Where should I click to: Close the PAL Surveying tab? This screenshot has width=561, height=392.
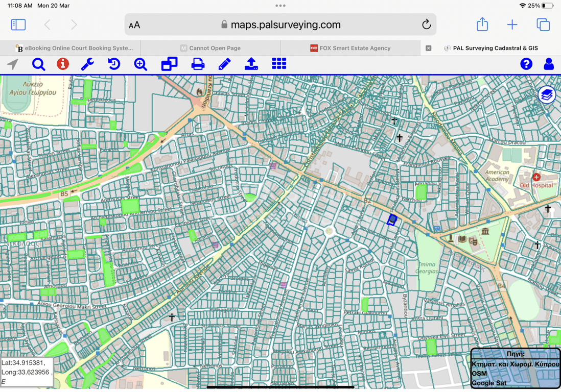(429, 48)
